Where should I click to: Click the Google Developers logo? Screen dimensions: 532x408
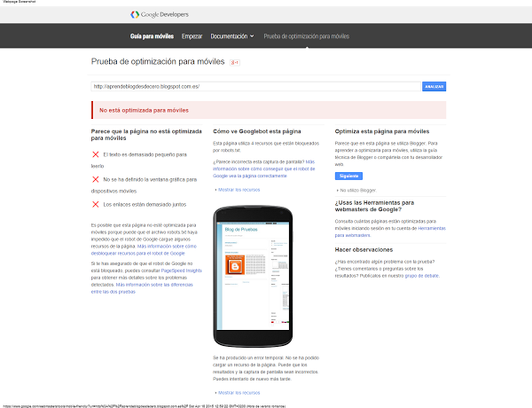pos(160,14)
